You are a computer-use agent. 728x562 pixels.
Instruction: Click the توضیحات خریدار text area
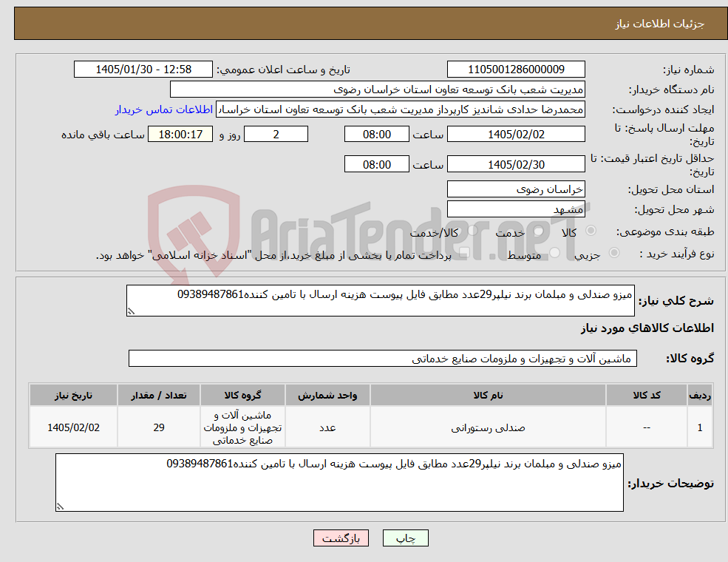(x=339, y=483)
